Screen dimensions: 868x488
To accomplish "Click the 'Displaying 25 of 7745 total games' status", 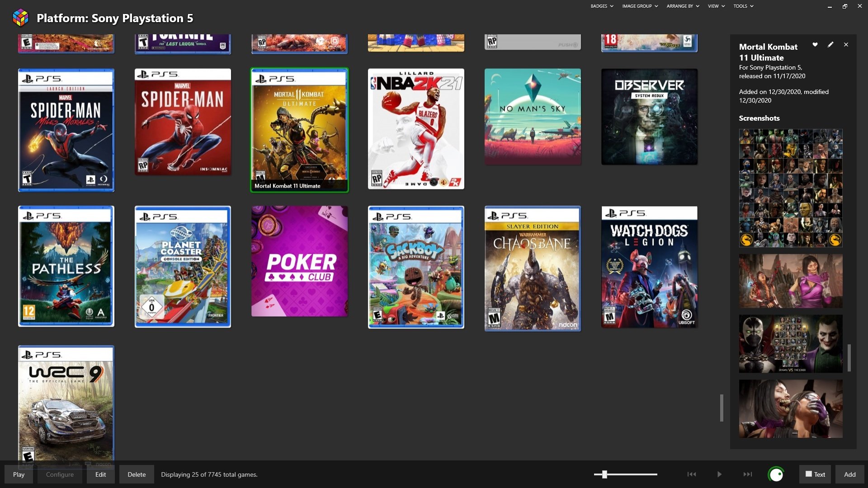I will coord(209,474).
